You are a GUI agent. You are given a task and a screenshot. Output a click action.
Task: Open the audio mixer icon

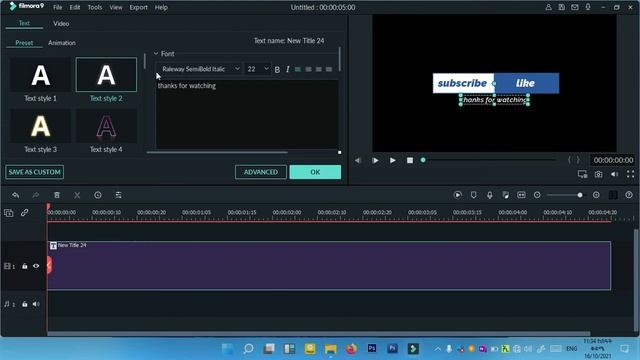[x=505, y=195]
